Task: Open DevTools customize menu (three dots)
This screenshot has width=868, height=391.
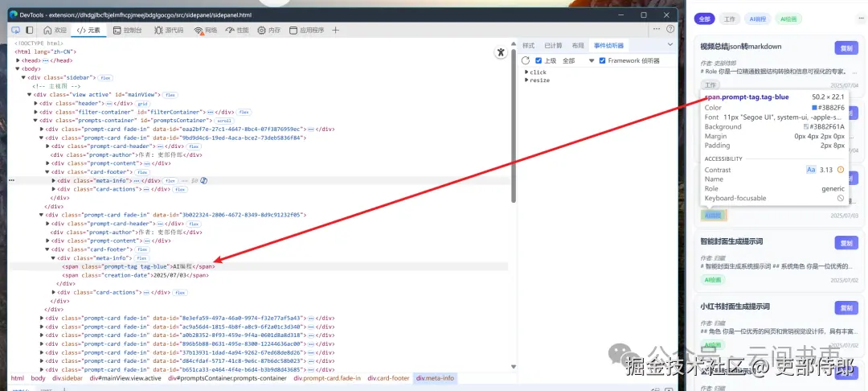Action: 657,29
